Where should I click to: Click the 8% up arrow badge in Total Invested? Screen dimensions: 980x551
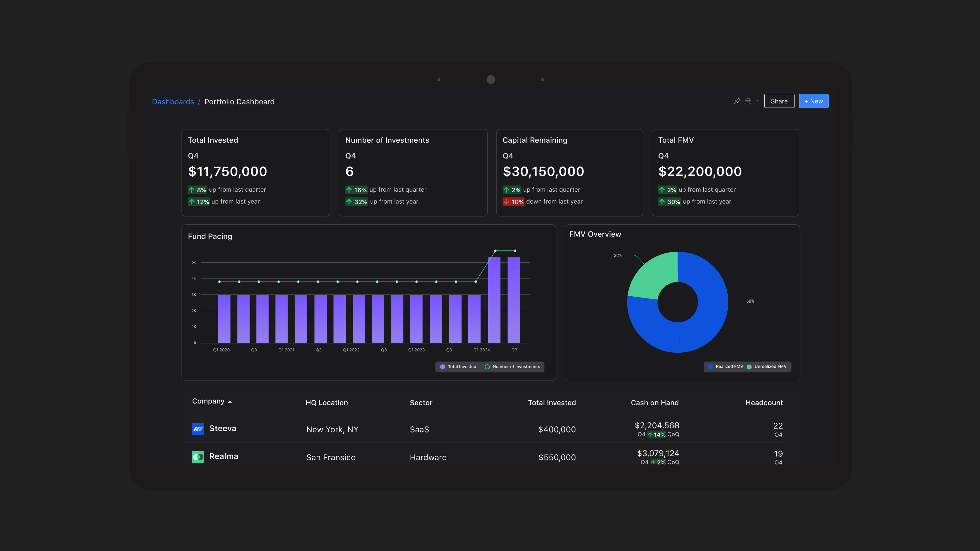(x=198, y=190)
